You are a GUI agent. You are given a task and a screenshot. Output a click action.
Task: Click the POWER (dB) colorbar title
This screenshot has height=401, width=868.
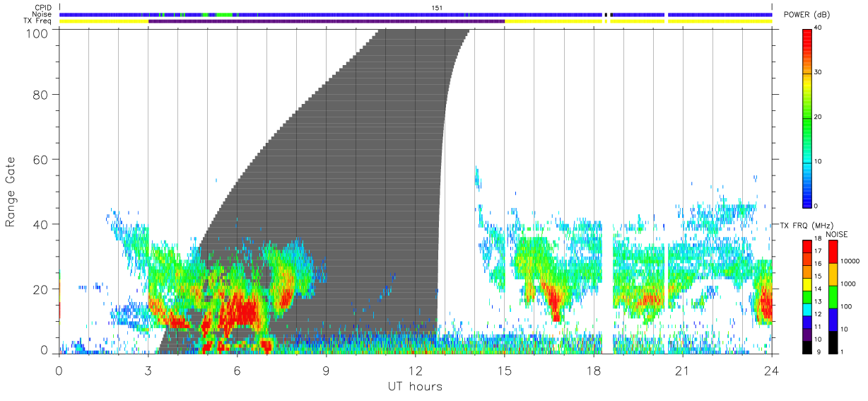pos(807,15)
